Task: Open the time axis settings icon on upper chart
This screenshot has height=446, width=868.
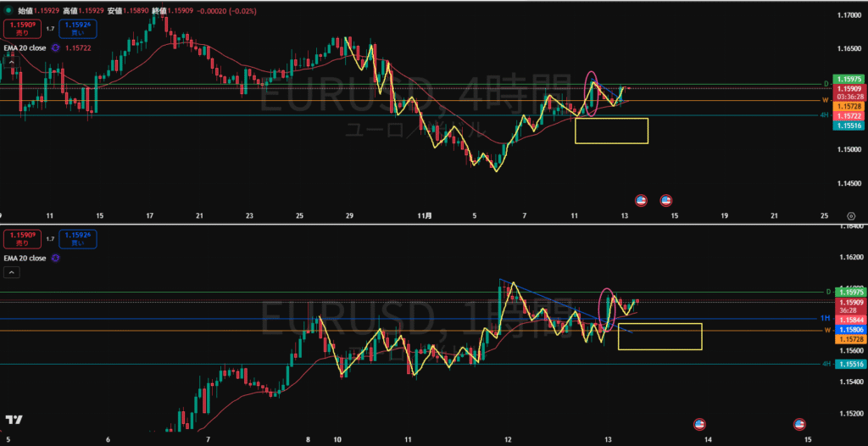Action: pos(850,216)
